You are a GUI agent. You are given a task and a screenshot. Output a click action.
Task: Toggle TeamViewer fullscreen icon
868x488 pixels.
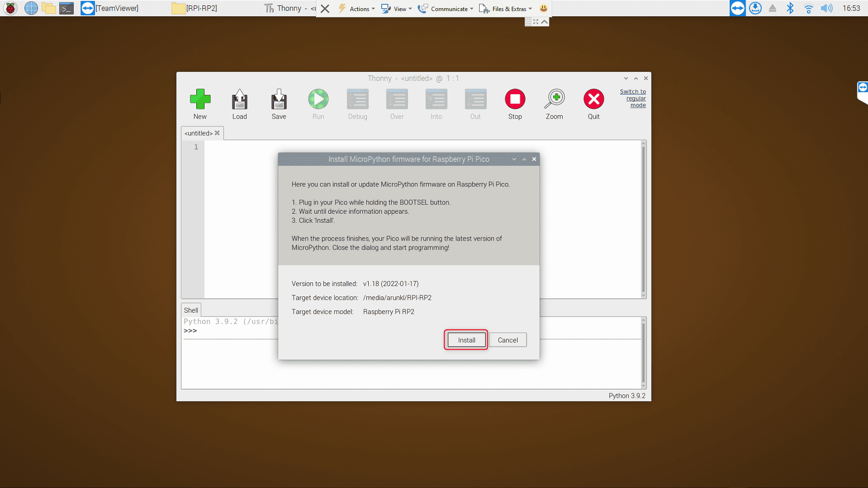(x=536, y=22)
